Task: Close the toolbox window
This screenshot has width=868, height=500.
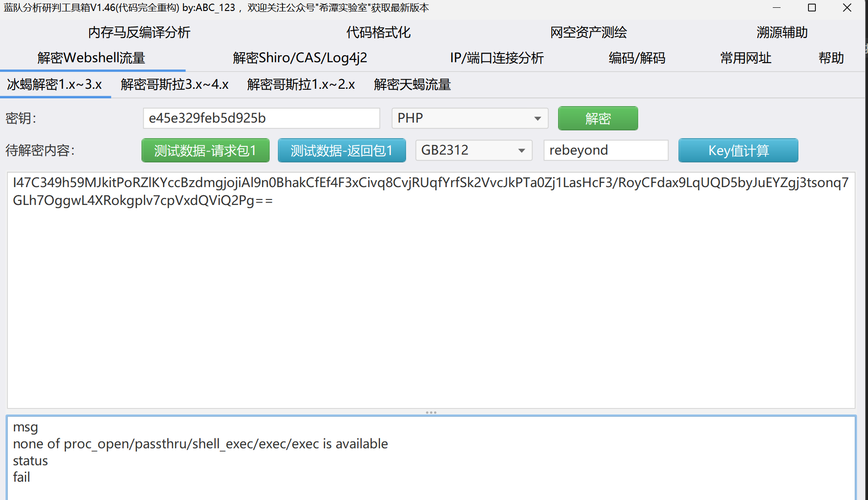Action: pyautogui.click(x=847, y=8)
